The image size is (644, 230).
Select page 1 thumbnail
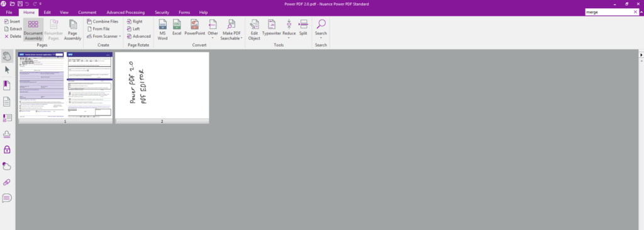[65, 87]
